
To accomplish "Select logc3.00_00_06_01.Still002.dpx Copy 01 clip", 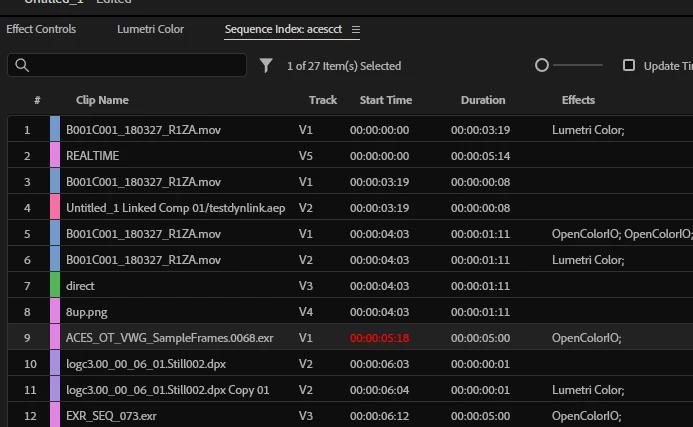I will tap(168, 390).
